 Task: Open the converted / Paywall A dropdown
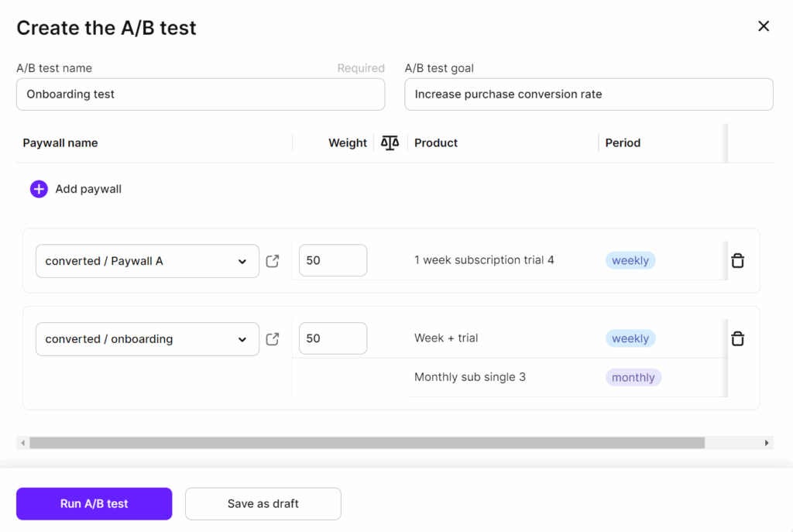pyautogui.click(x=147, y=261)
